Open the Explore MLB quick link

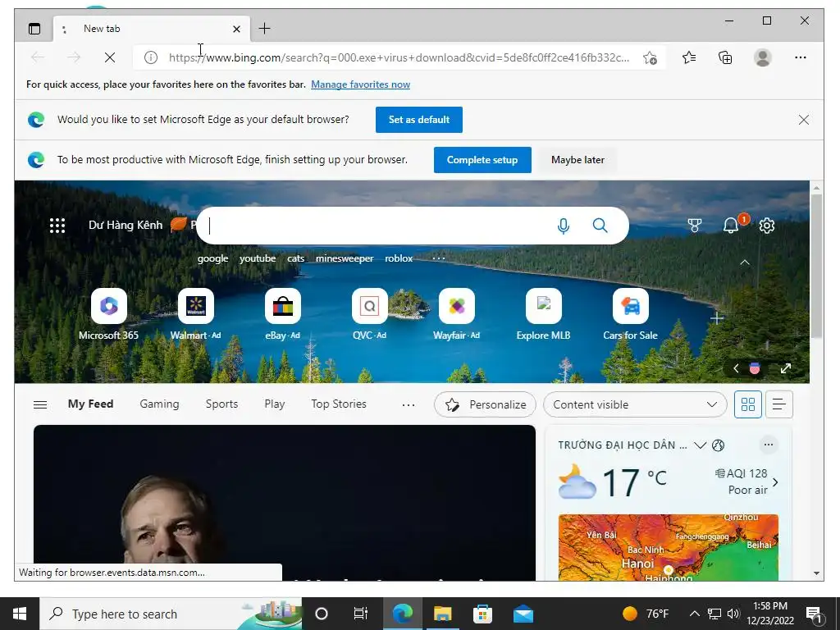543,315
